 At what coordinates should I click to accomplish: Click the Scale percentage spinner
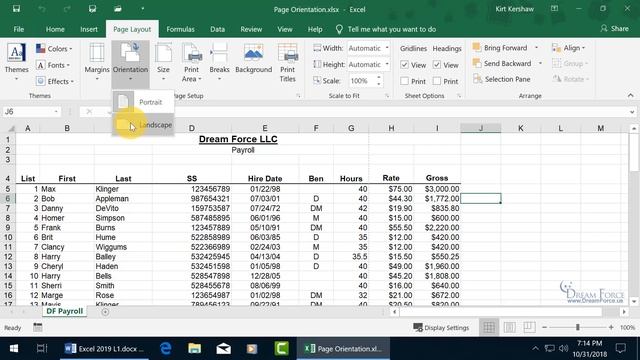click(x=379, y=81)
